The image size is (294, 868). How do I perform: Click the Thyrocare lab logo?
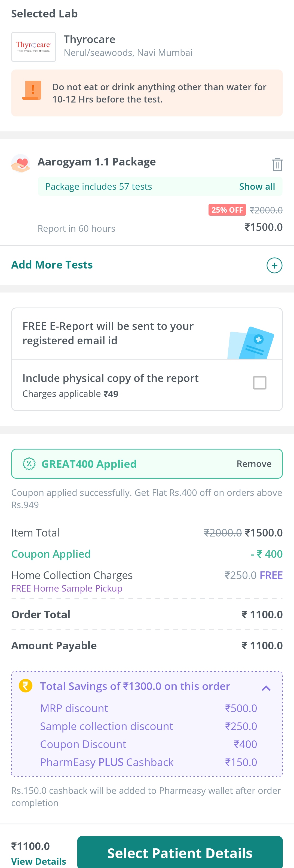tap(34, 47)
